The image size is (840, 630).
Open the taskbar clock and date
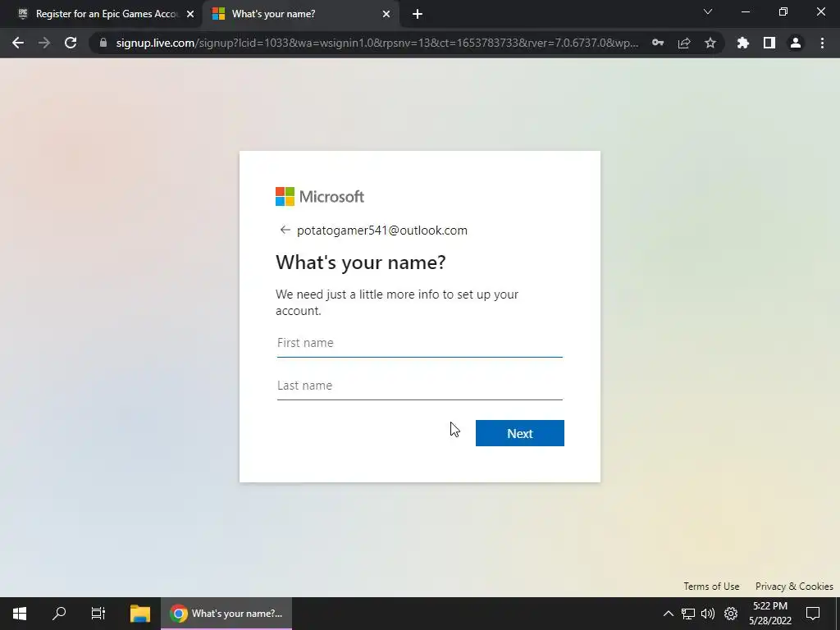pos(769,614)
